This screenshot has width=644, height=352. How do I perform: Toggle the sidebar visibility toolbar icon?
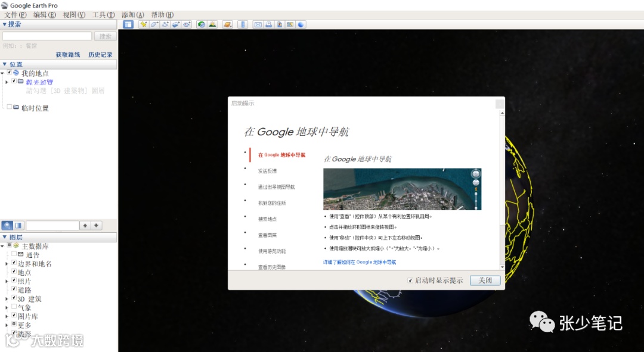click(x=128, y=24)
